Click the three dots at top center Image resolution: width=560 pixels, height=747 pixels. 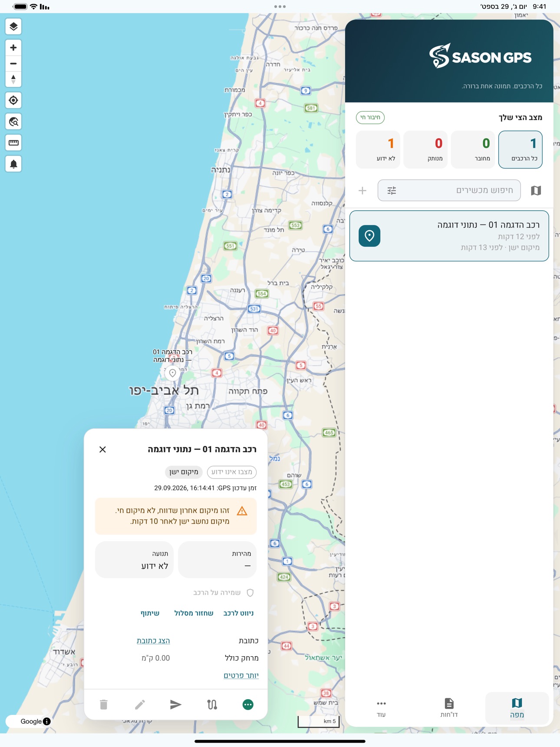click(280, 7)
